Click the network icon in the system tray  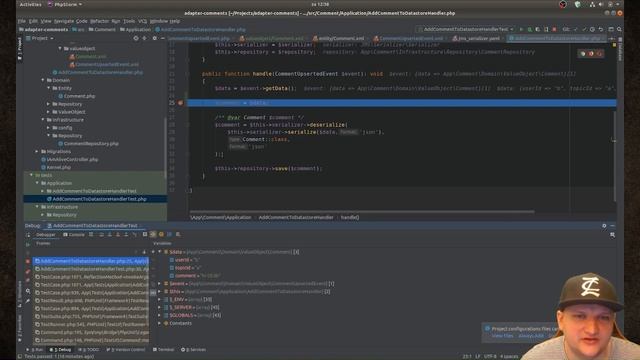(x=592, y=4)
